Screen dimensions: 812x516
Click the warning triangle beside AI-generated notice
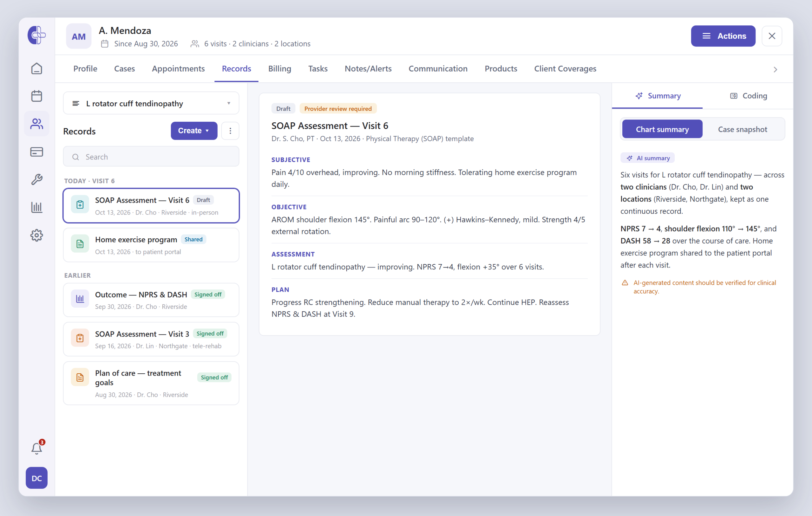click(625, 283)
